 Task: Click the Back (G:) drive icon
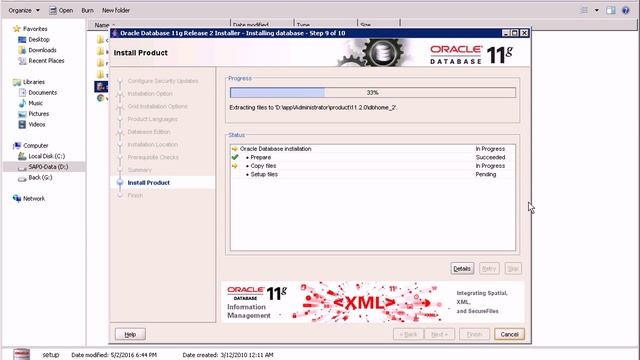tap(22, 178)
